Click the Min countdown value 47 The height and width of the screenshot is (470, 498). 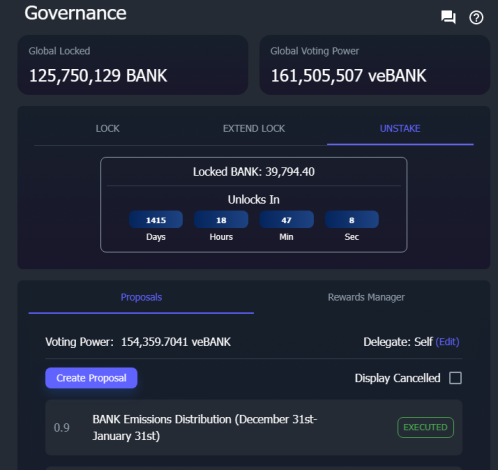pyautogui.click(x=287, y=220)
